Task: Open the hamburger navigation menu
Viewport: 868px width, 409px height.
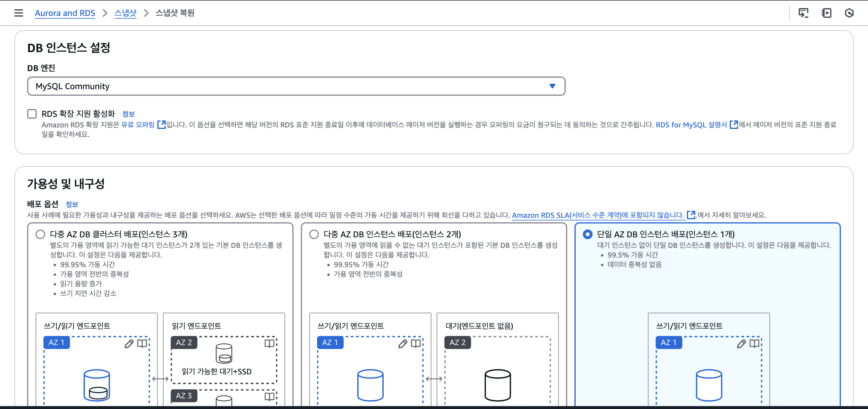Action: coord(18,13)
